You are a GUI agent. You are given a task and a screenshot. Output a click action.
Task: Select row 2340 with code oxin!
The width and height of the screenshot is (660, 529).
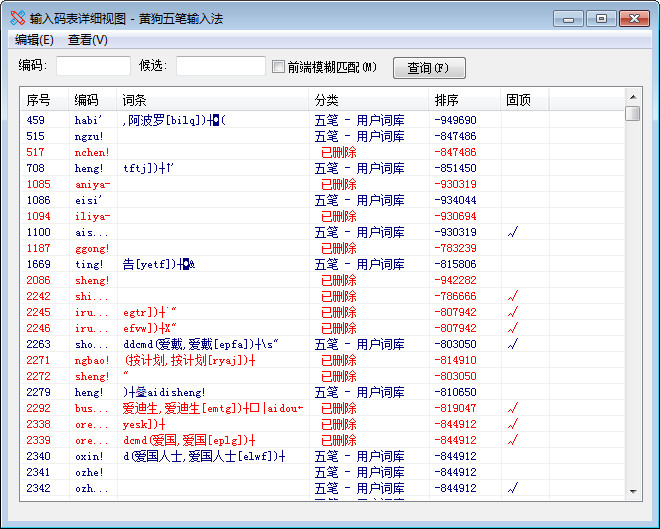pyautogui.click(x=200, y=456)
